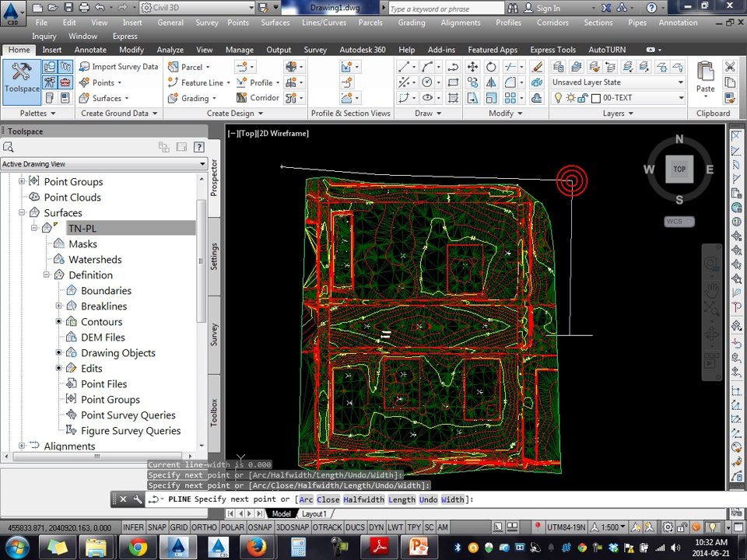Click the Close option in the command line
This screenshot has width=747, height=560.
coord(328,499)
